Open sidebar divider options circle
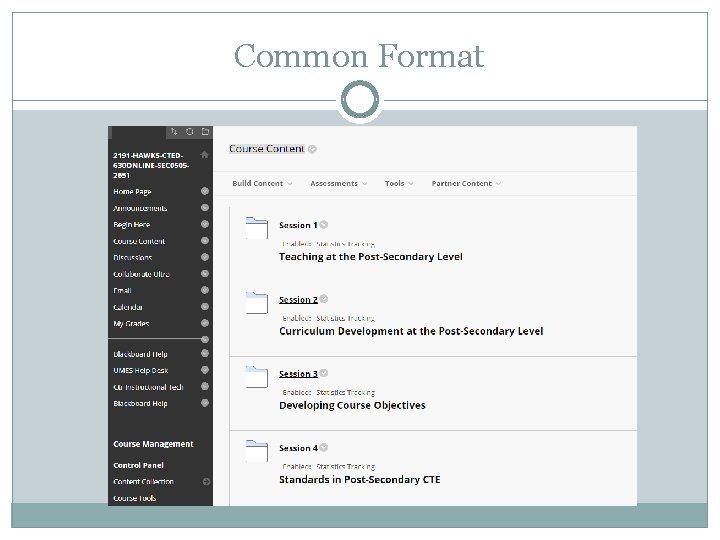The image size is (720, 540). [205, 340]
